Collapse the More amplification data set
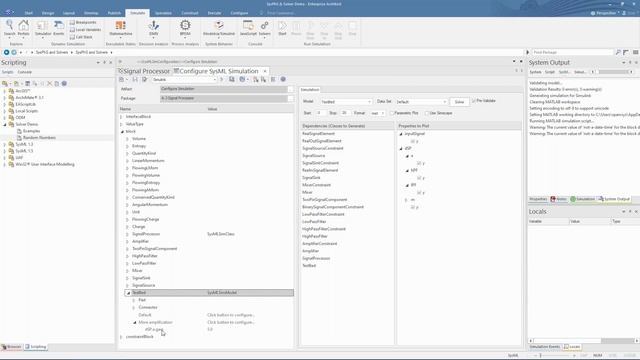 click(x=135, y=322)
